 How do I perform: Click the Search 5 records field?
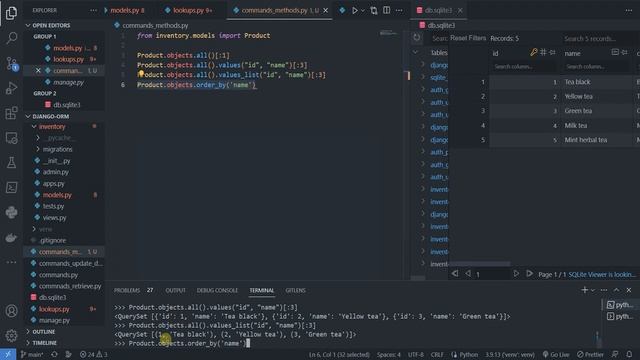[x=598, y=39]
